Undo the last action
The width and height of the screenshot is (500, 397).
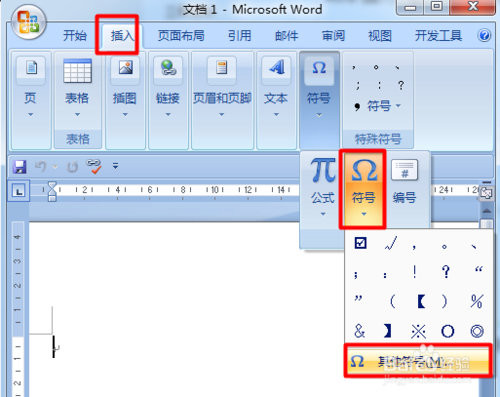coord(41,166)
